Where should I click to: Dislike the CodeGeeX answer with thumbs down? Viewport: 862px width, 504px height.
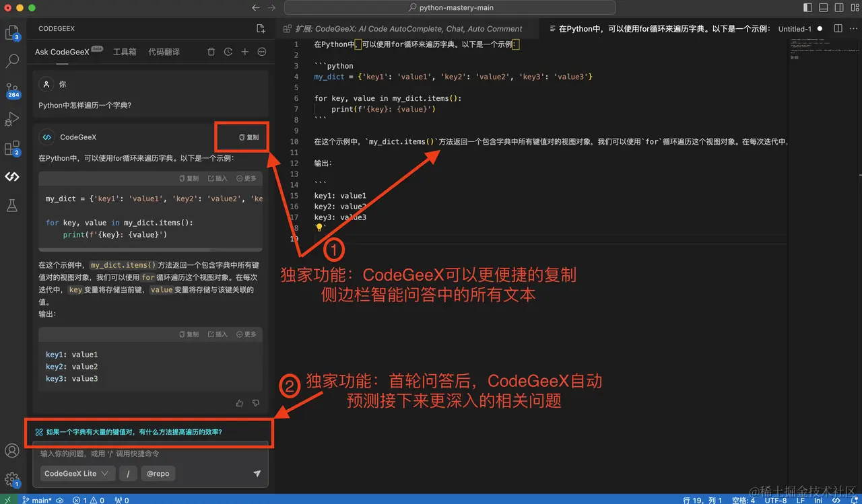(255, 403)
